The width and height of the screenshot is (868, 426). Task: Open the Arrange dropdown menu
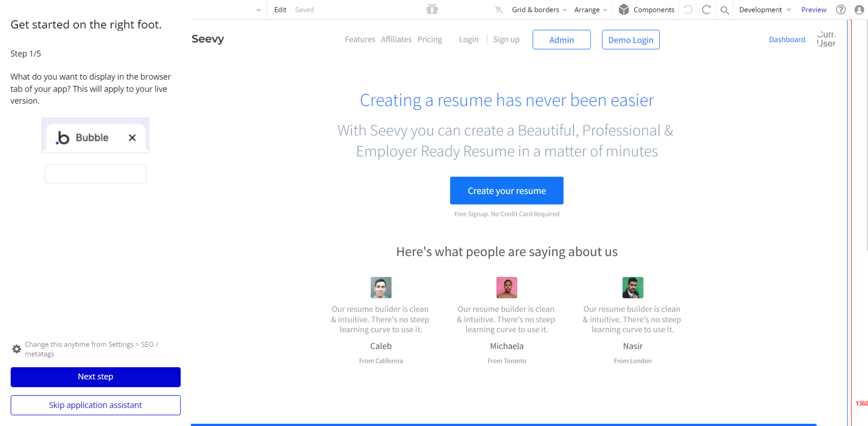[x=591, y=10]
